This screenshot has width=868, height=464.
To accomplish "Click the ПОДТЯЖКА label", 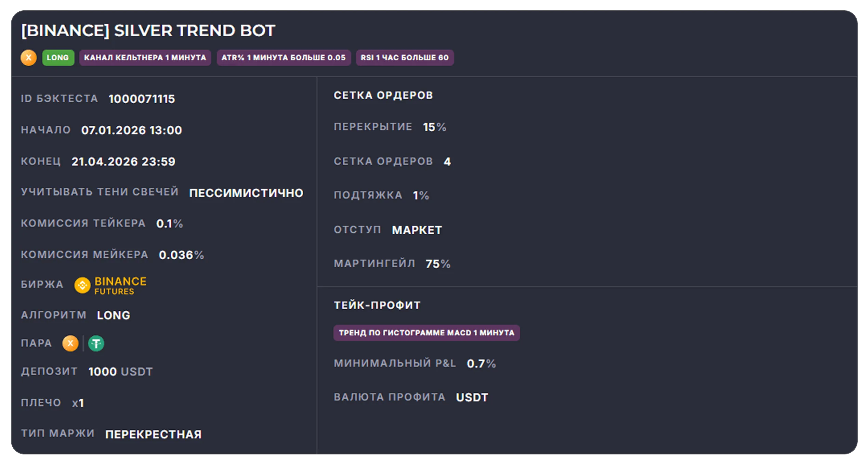I will click(x=368, y=195).
